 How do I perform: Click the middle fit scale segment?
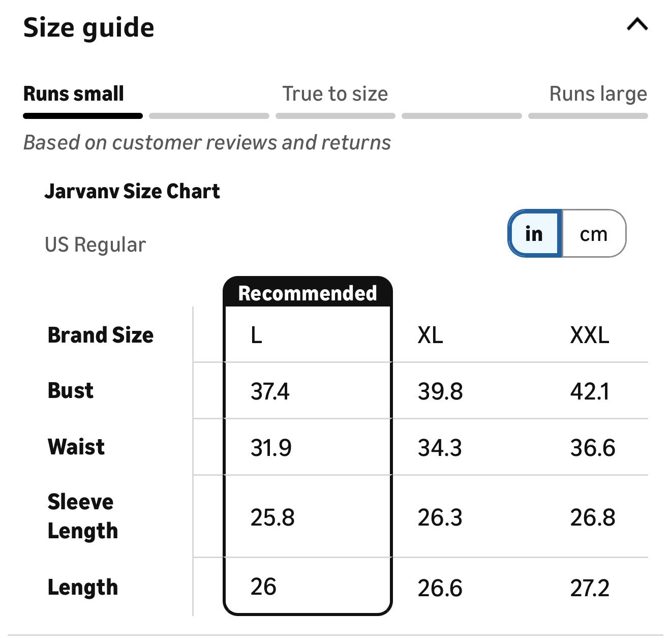point(335,116)
